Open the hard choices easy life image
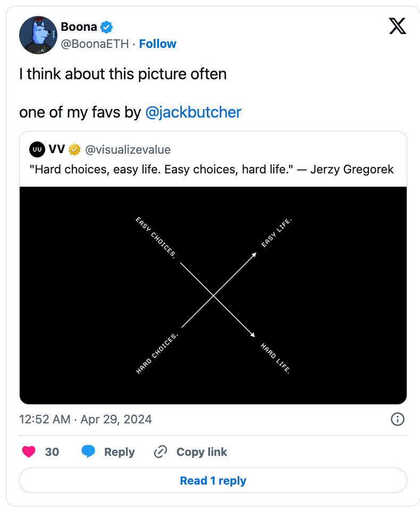The height and width of the screenshot is (517, 420). [213, 295]
